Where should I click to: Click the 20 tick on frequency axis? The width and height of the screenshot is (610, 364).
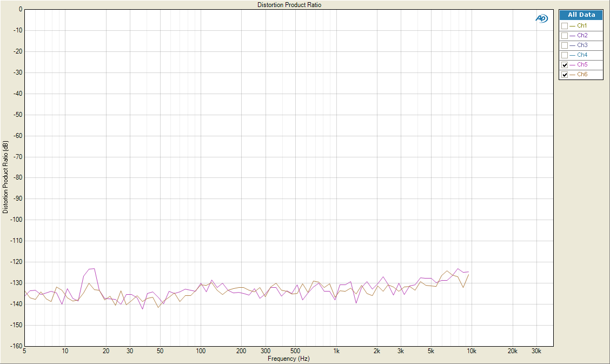[x=106, y=351]
